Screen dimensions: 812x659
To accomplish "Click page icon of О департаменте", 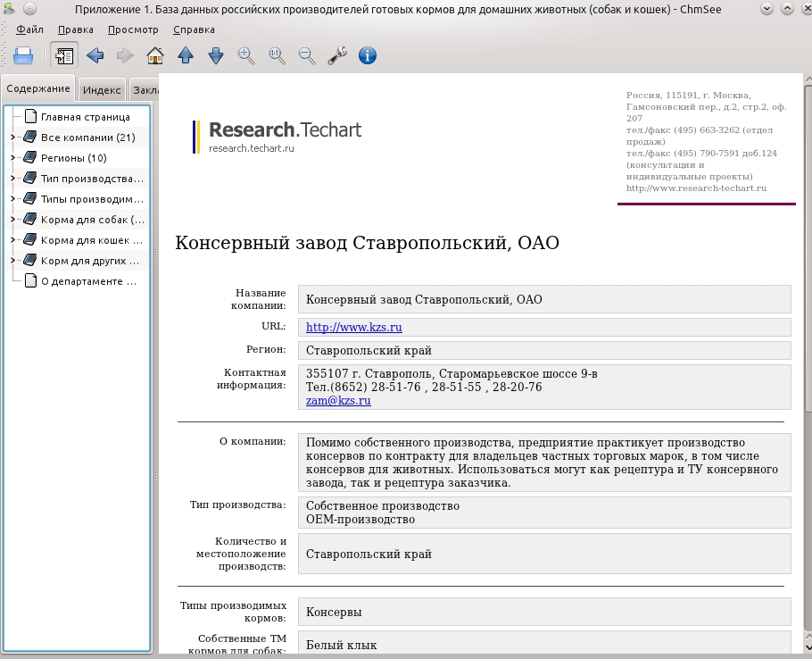I will 30,280.
